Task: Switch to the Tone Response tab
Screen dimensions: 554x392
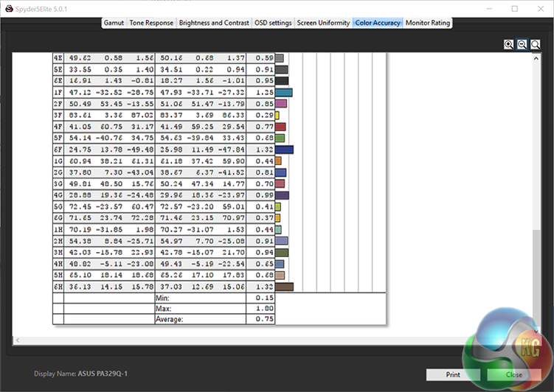Action: point(151,23)
